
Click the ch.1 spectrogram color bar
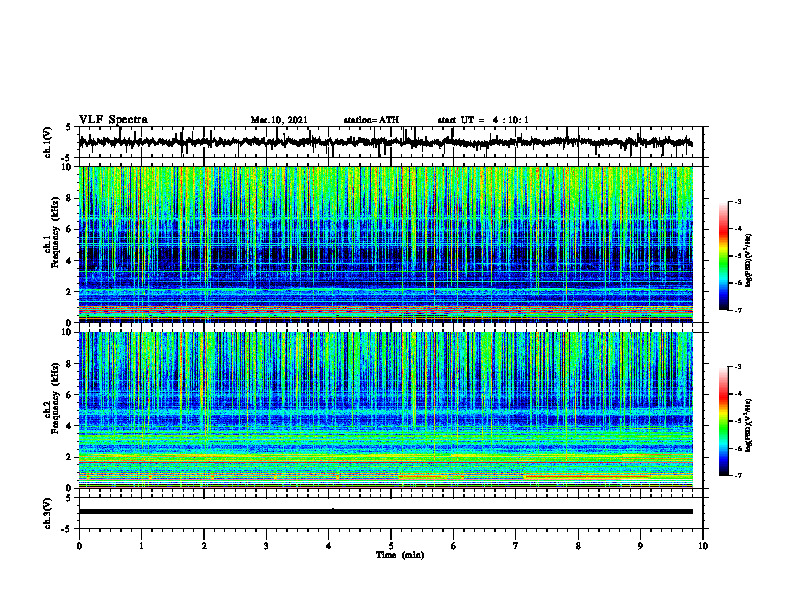723,256
